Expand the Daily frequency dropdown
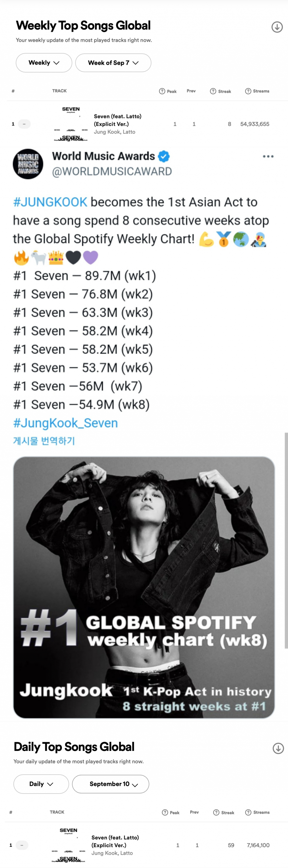Viewport: 288px width, 868px height. click(x=41, y=784)
